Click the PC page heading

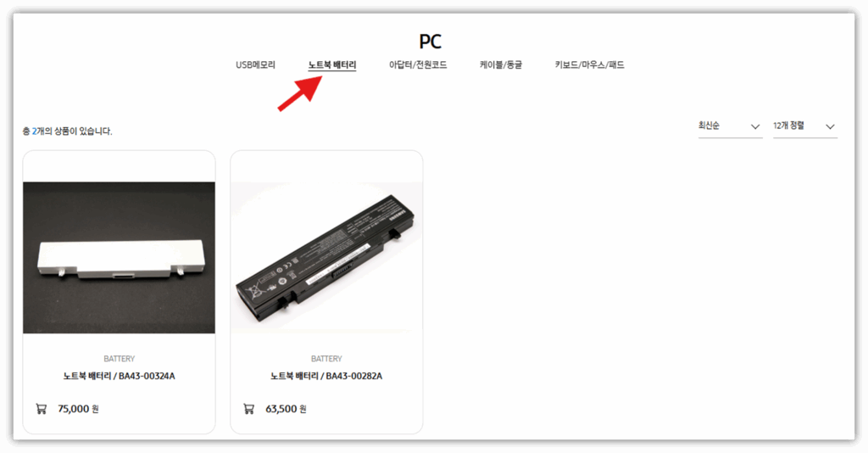coord(430,42)
